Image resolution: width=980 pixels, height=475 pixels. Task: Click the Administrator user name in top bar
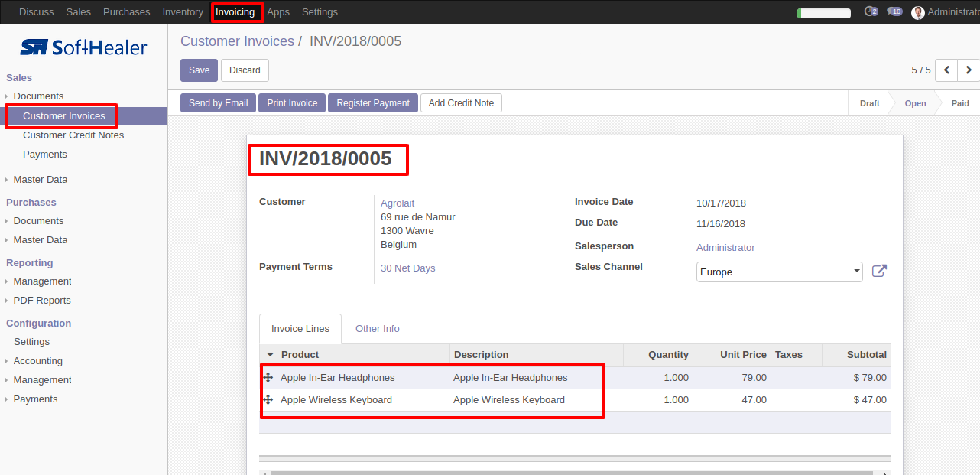[953, 12]
